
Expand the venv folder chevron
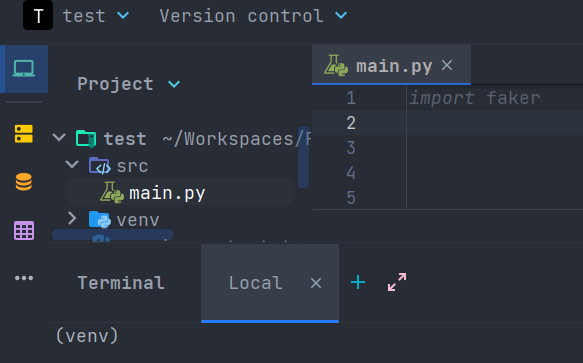pos(72,219)
